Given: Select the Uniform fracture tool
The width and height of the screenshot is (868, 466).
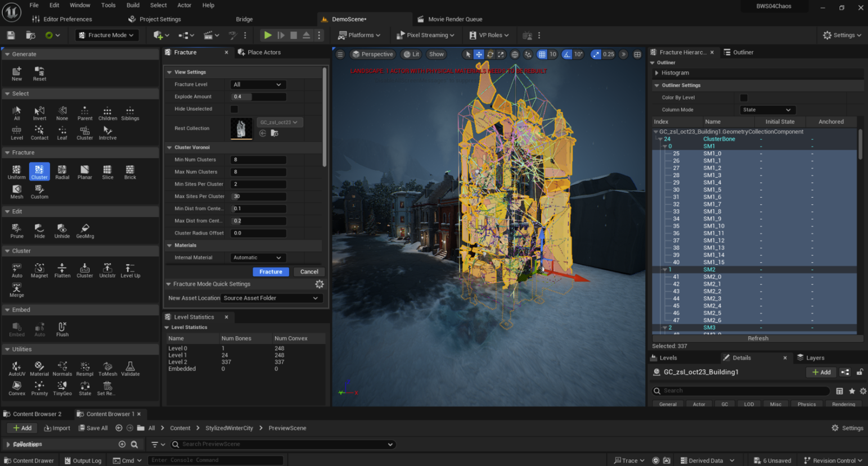Looking at the screenshot, I should (x=16, y=171).
